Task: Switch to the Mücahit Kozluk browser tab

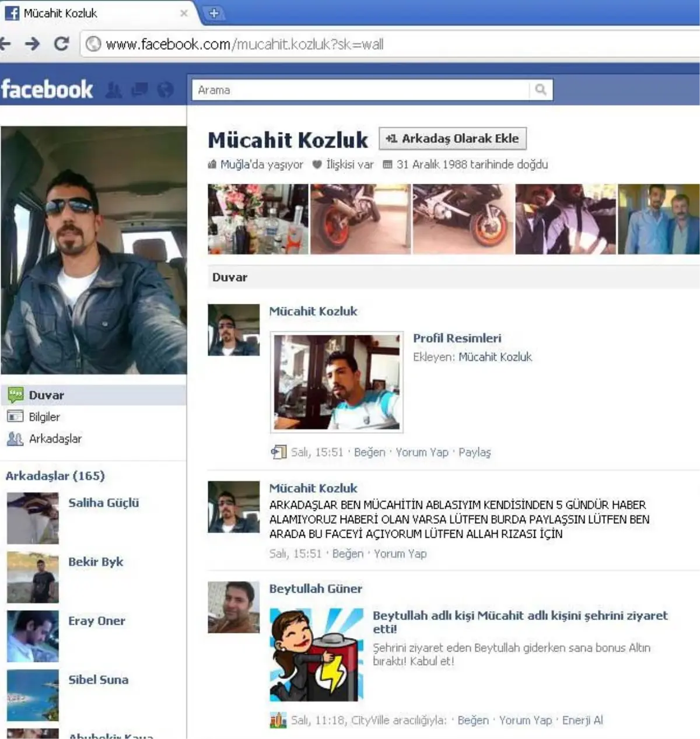Action: click(x=93, y=13)
